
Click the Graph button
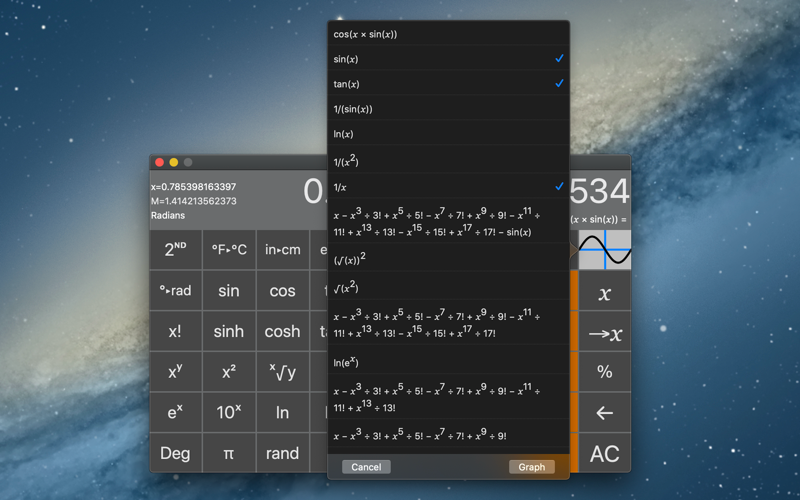click(532, 467)
